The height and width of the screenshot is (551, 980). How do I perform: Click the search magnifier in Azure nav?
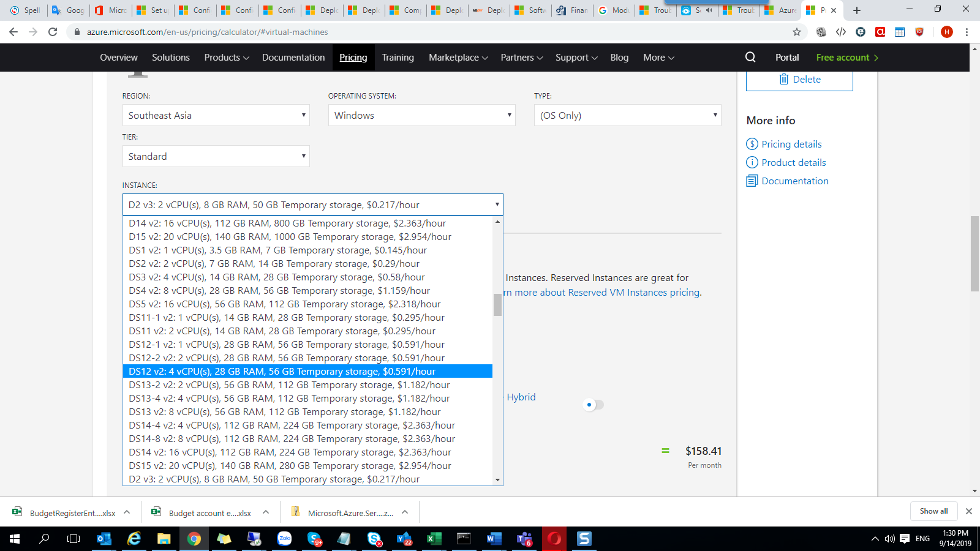tap(750, 57)
